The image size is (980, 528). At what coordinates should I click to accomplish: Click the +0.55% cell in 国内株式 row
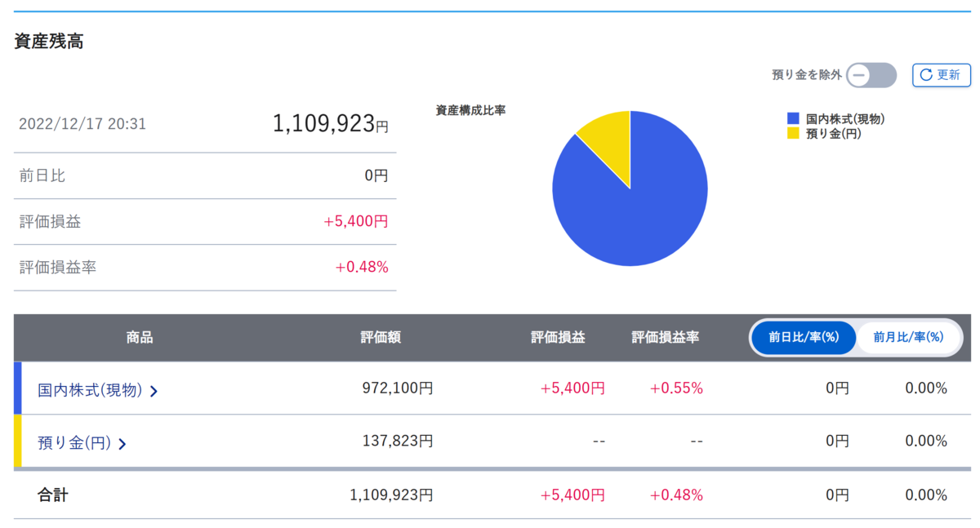click(676, 388)
